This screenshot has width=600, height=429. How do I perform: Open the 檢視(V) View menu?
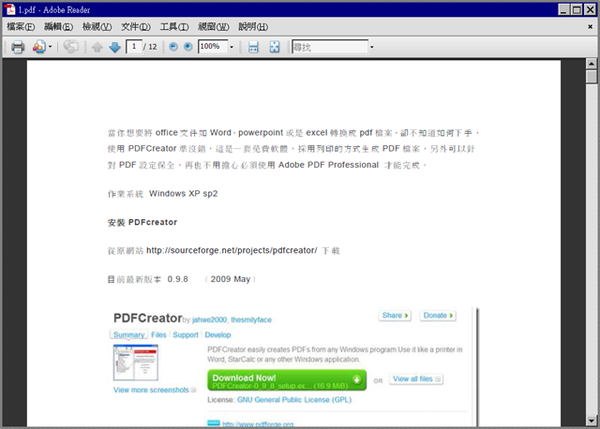97,27
